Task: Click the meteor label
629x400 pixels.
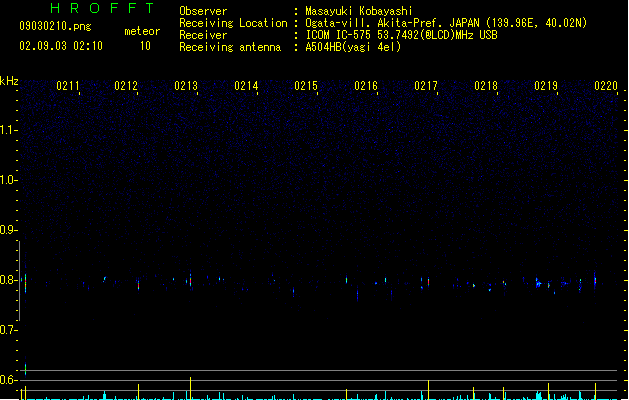Action: tap(142, 31)
